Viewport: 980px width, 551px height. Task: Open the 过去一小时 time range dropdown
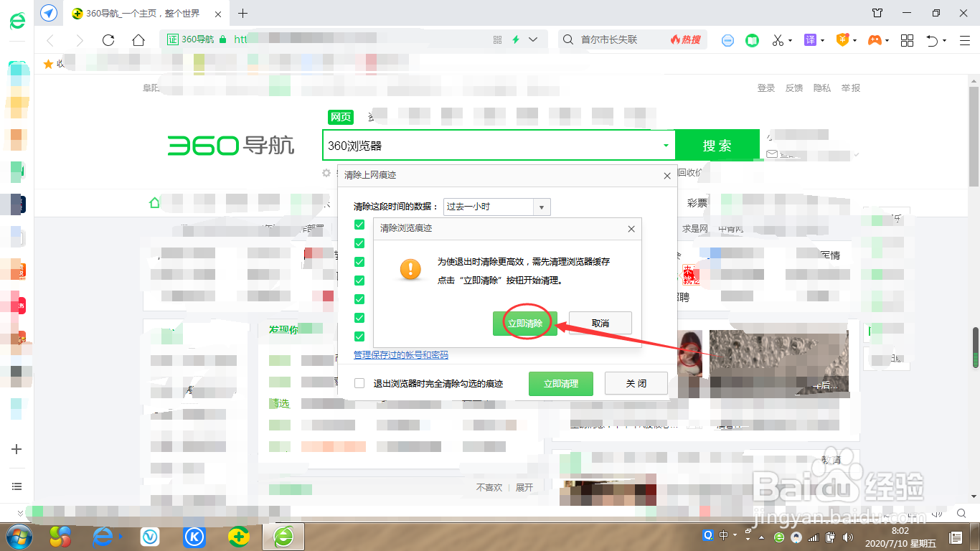[x=496, y=207]
